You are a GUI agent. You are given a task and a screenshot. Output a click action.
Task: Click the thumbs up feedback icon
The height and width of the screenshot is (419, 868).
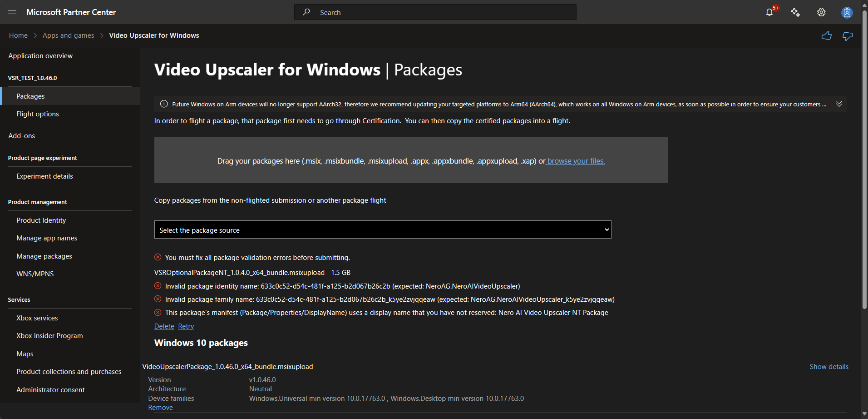[827, 36]
